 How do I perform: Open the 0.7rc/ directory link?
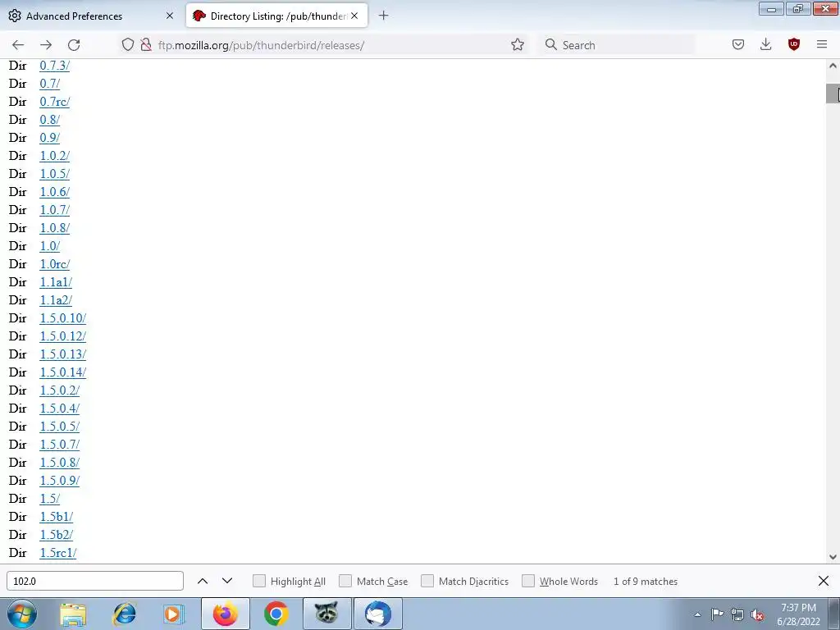click(x=55, y=101)
